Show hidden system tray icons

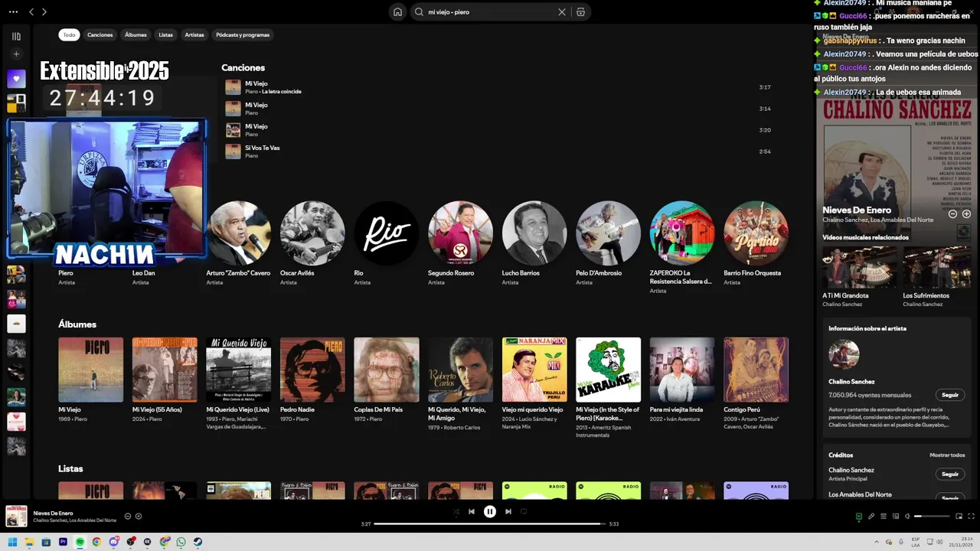(x=877, y=542)
